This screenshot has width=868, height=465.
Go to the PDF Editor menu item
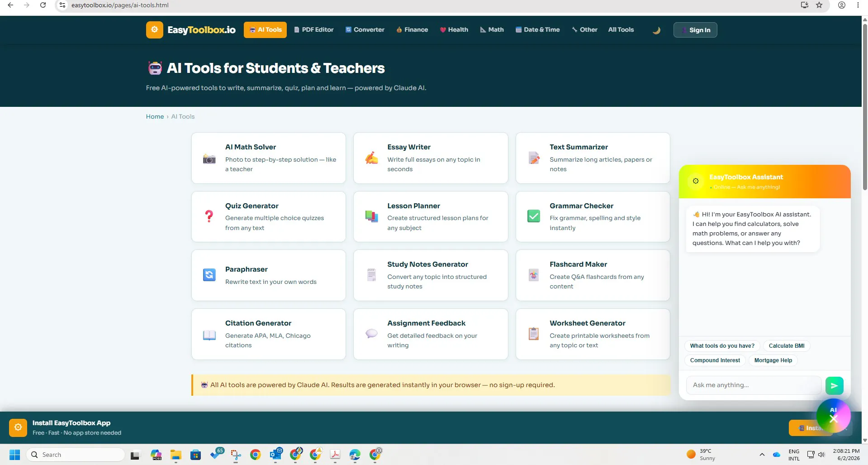point(314,30)
